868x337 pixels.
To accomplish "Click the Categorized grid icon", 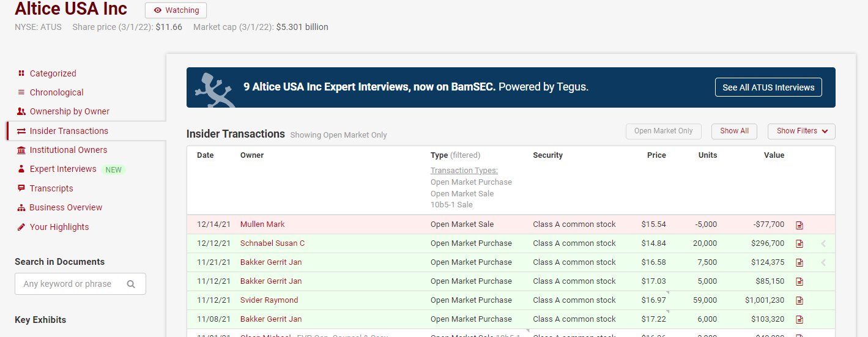I will [x=21, y=73].
